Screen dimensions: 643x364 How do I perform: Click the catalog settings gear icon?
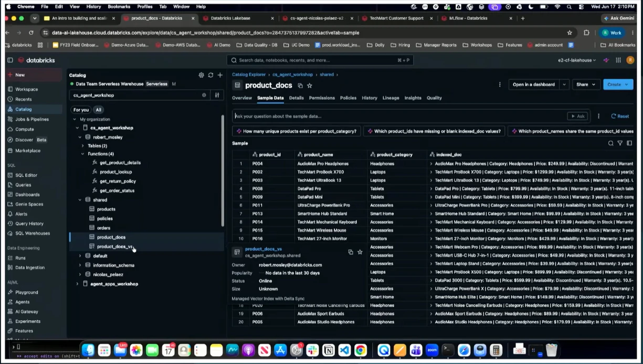201,75
